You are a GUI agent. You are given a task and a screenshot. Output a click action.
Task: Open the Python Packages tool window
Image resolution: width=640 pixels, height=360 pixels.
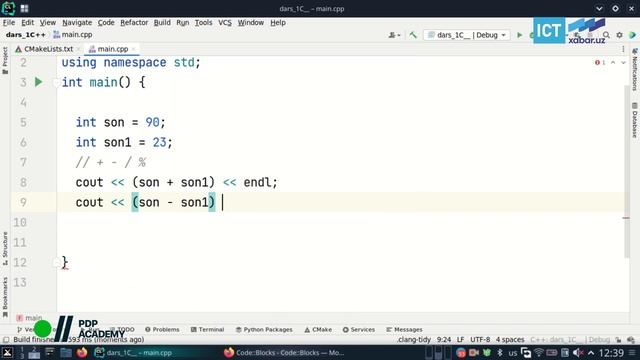[x=264, y=329]
